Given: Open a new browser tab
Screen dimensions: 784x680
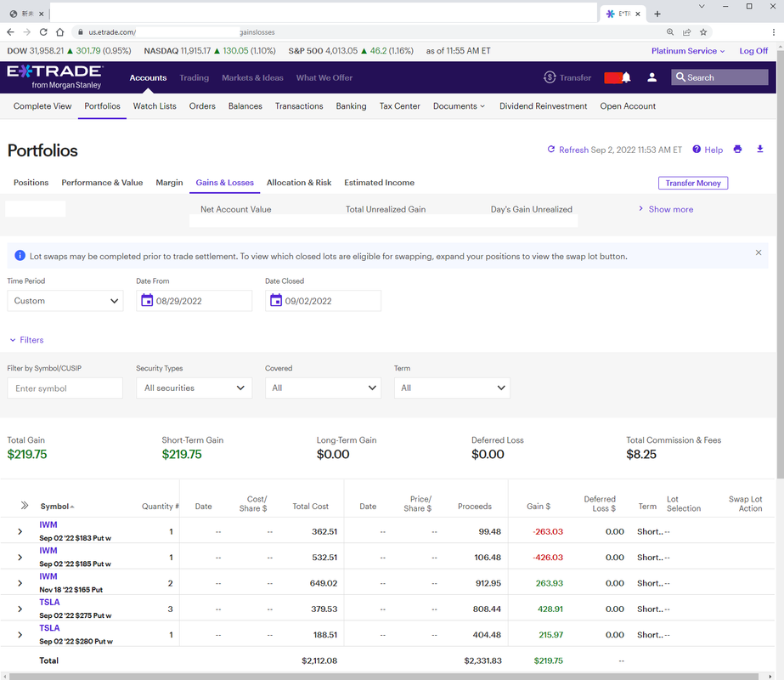Looking at the screenshot, I should point(657,14).
